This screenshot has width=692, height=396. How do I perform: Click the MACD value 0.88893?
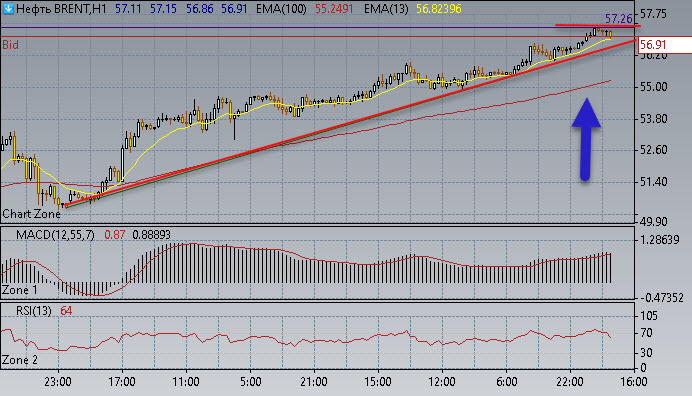click(151, 235)
